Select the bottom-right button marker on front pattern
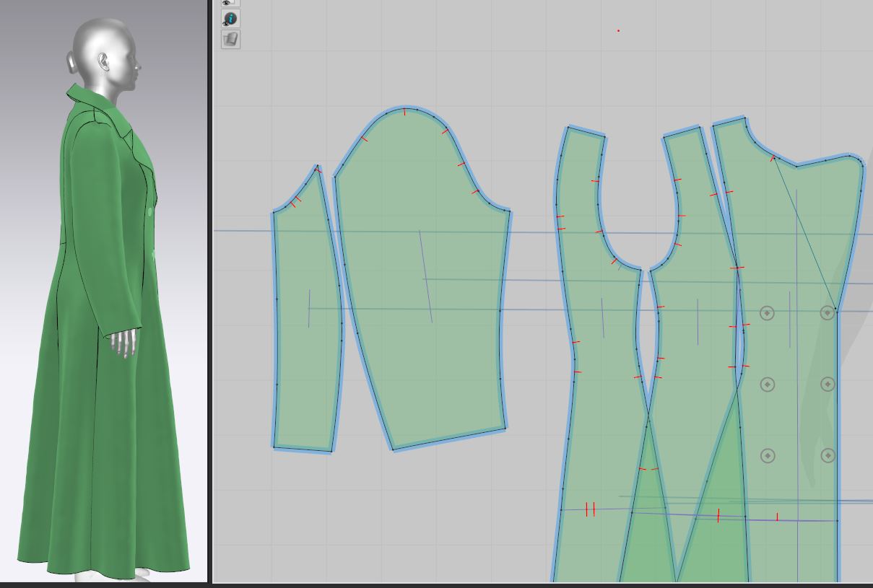The image size is (873, 588). tap(828, 455)
